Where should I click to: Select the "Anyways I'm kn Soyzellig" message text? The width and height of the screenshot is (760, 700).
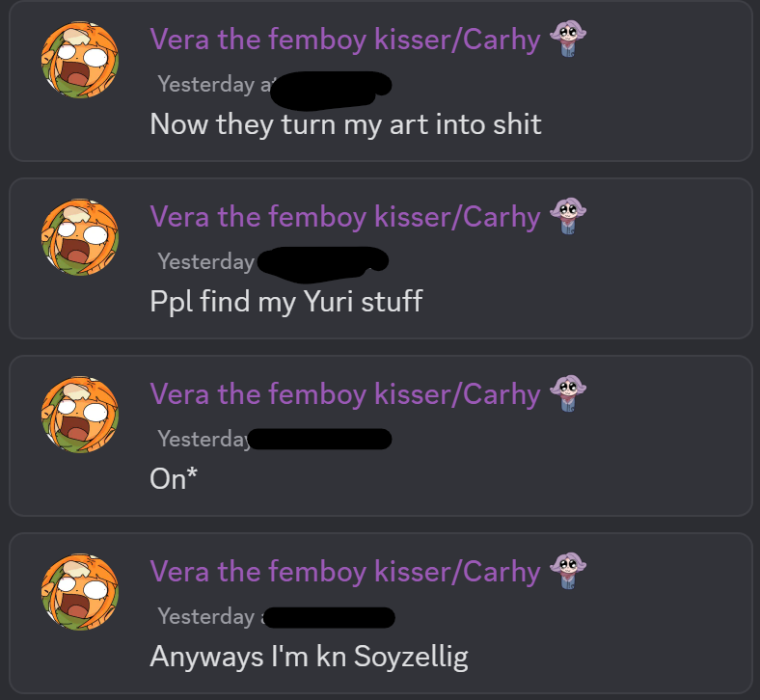pyautogui.click(x=309, y=657)
